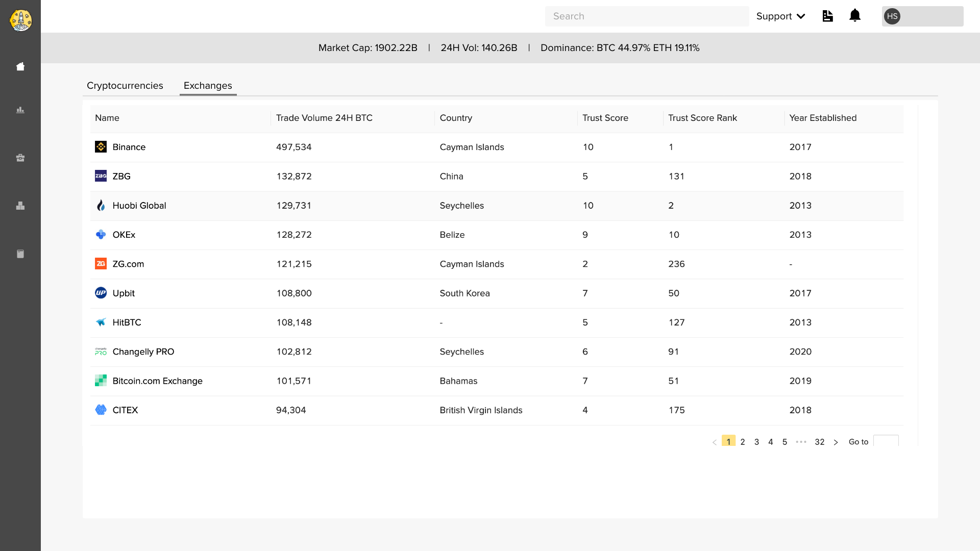Click the Go to page input box
980x551 pixels.
pyautogui.click(x=886, y=441)
